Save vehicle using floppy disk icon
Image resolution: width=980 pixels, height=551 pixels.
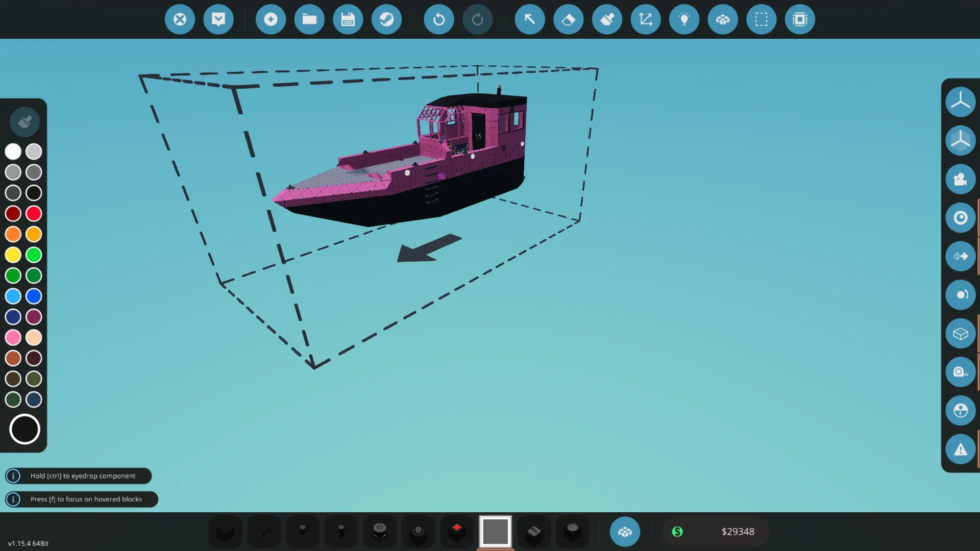click(348, 19)
